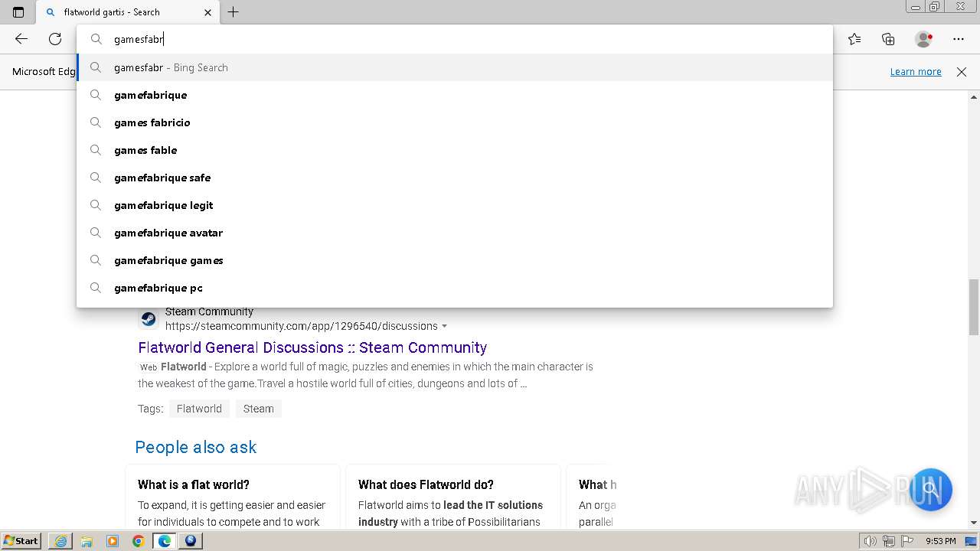Click the search icon beside 'games fable'
The image size is (980, 551).
(x=96, y=150)
